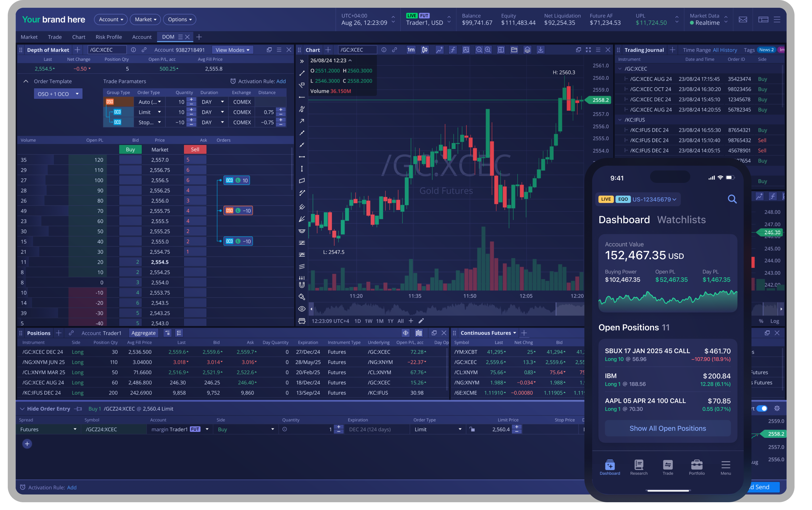Image resolution: width=812 pixels, height=510 pixels.
Task: Open the chart layers icon
Action: tap(527, 50)
